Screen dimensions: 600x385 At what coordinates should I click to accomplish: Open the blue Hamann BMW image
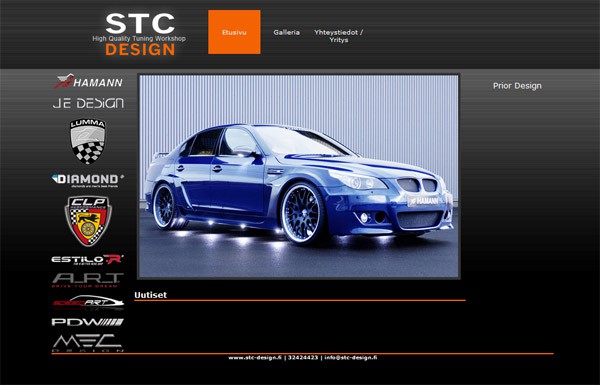[x=299, y=176]
